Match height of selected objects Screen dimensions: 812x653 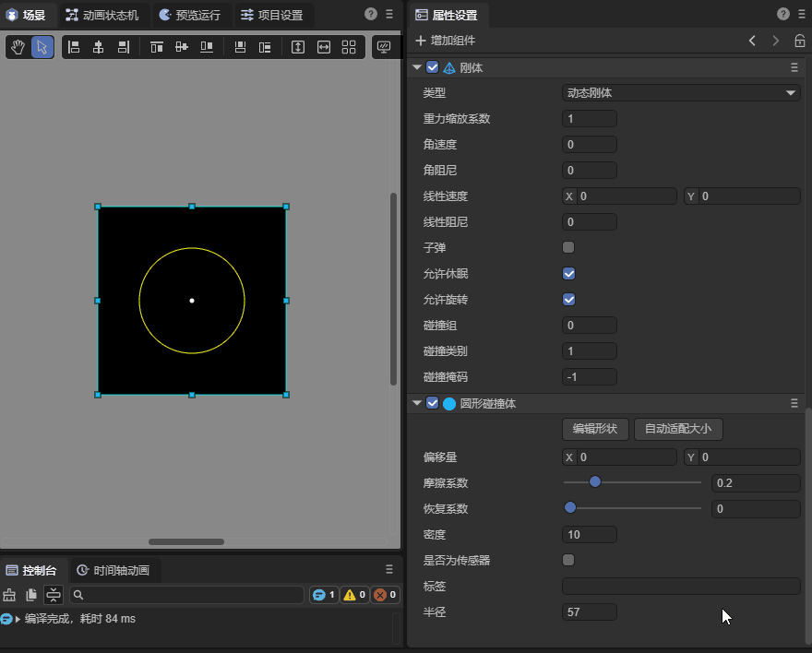pos(298,47)
